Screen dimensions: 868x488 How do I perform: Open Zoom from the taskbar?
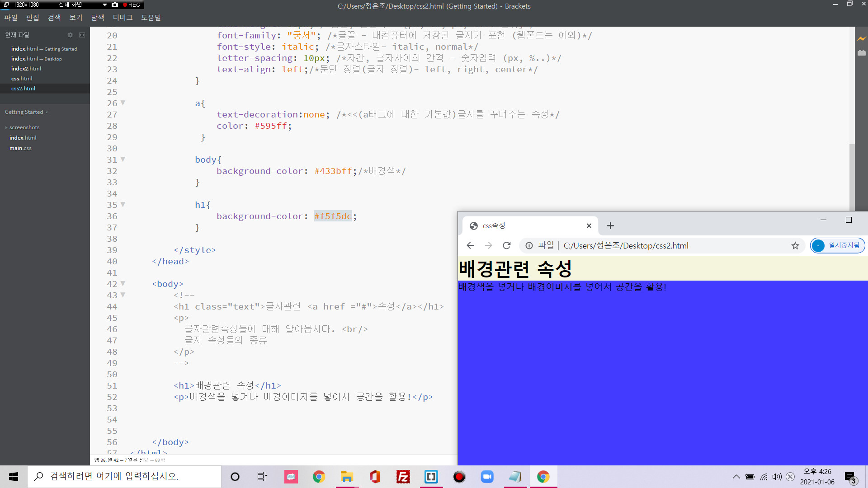tap(487, 477)
